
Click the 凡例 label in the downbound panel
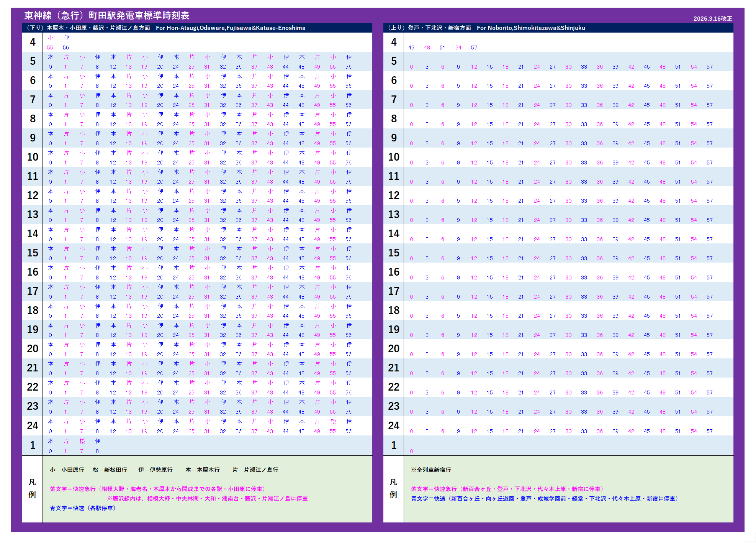click(32, 488)
